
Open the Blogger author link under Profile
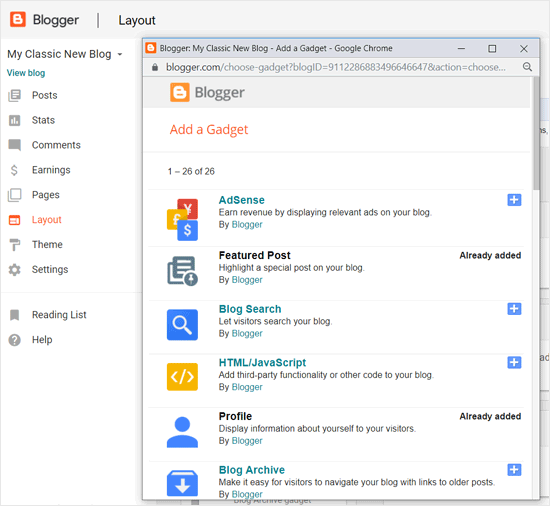(247, 441)
